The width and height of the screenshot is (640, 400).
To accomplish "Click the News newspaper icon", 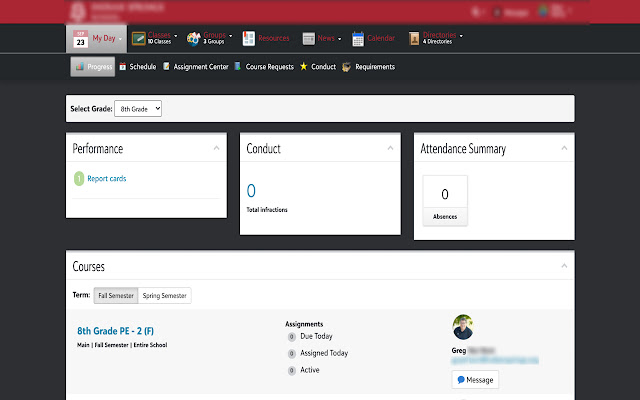I will coord(309,39).
